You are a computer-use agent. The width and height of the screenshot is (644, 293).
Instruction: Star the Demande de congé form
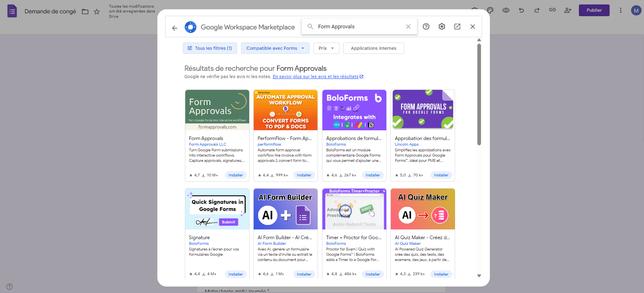tap(97, 12)
